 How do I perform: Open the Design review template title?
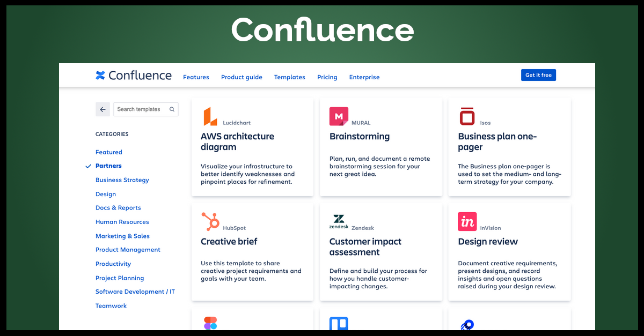tap(488, 242)
